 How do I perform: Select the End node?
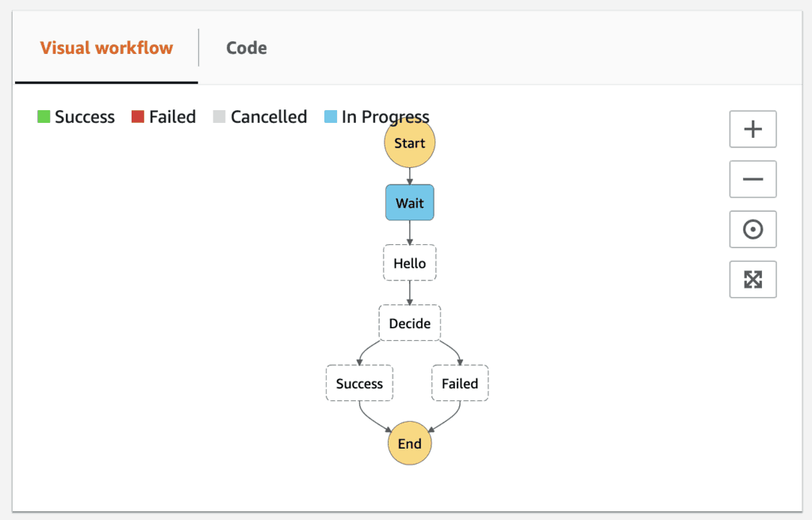point(409,443)
